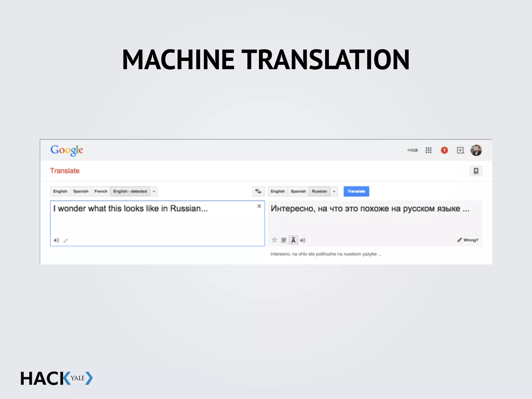Click the share plus-box icon

460,150
